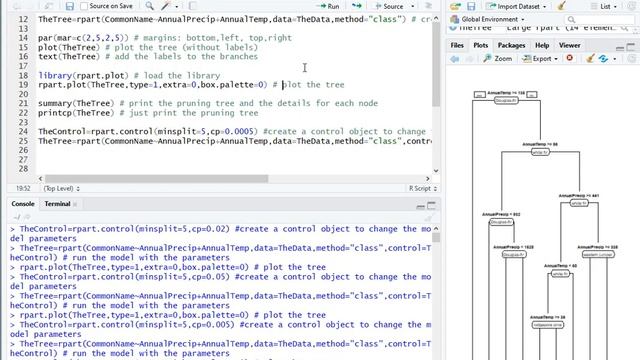Open Find/Replace with the magnifier icon

click(x=149, y=6)
